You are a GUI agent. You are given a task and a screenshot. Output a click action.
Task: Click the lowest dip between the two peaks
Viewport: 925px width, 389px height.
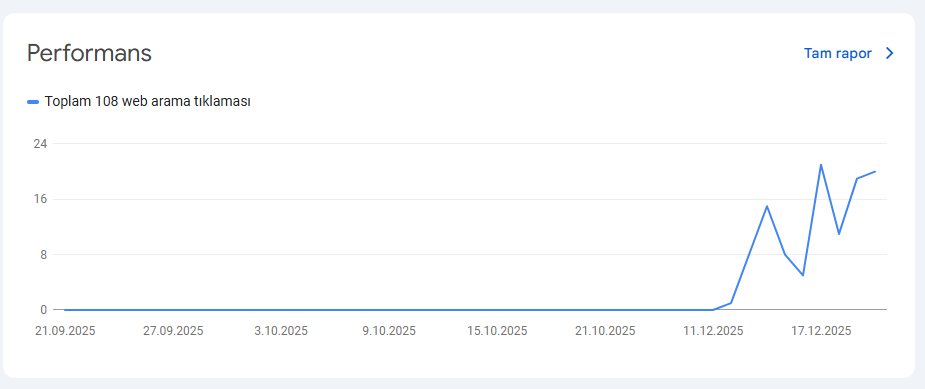(803, 275)
